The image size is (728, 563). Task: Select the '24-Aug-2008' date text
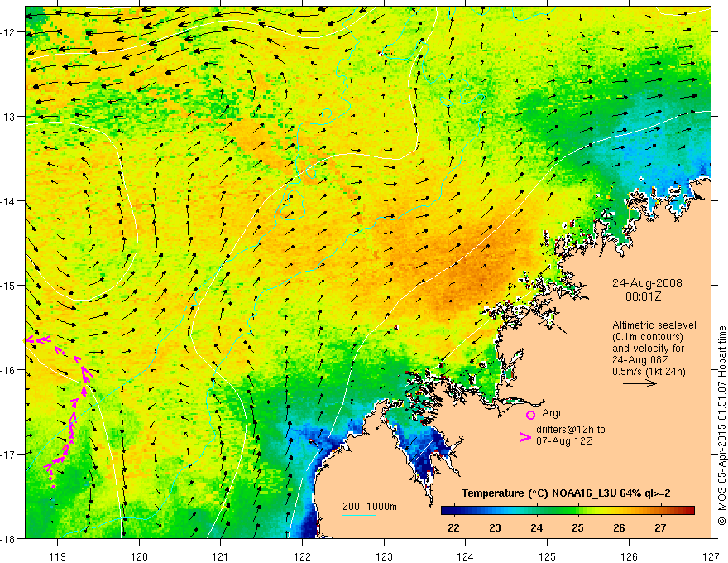(x=647, y=283)
